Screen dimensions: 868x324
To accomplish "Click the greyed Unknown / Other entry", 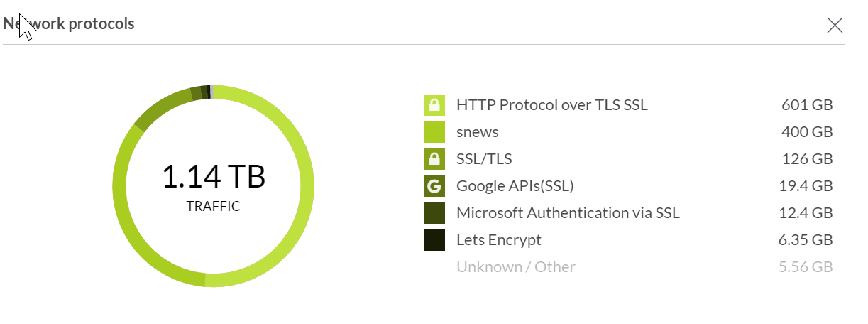I will pos(516,267).
